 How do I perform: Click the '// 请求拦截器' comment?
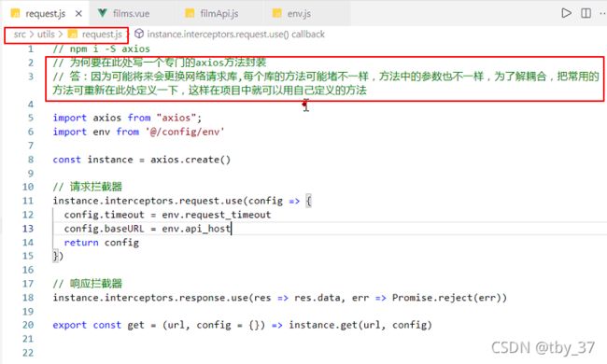click(88, 187)
